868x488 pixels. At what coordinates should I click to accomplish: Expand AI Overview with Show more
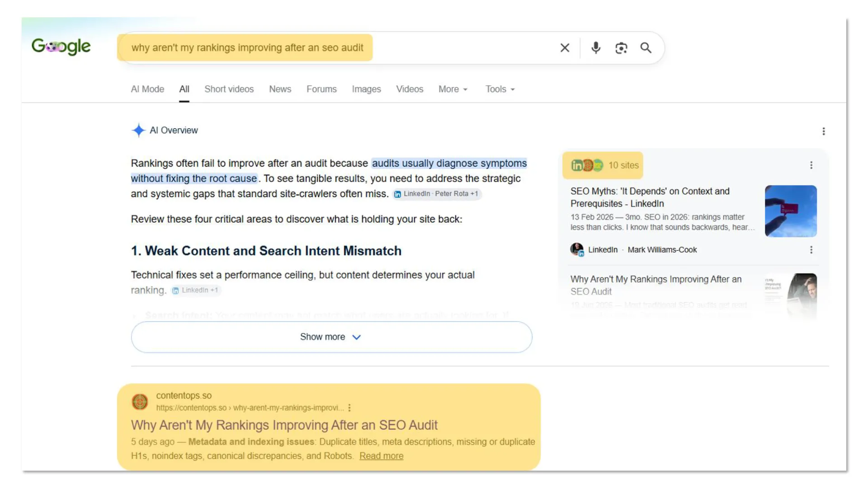(331, 337)
